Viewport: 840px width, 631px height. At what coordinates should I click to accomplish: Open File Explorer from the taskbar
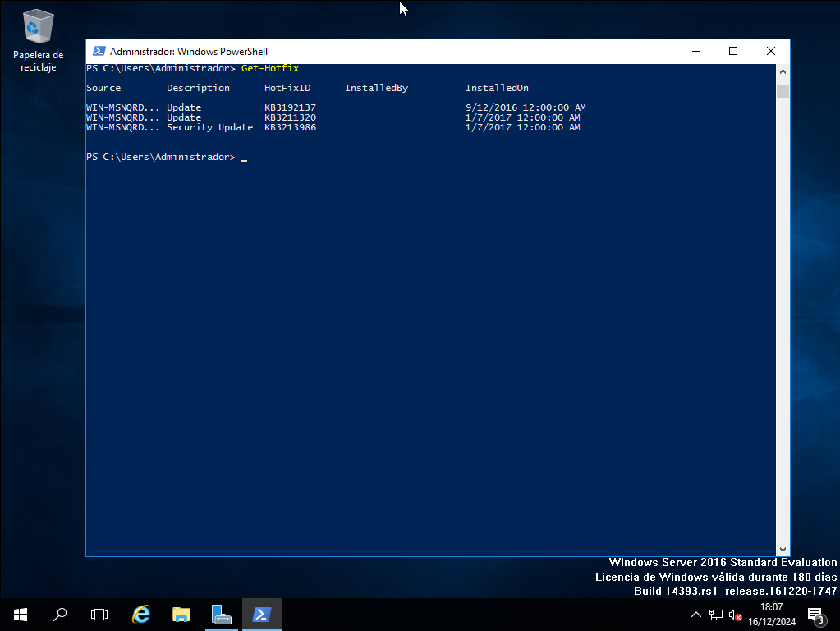(x=181, y=615)
